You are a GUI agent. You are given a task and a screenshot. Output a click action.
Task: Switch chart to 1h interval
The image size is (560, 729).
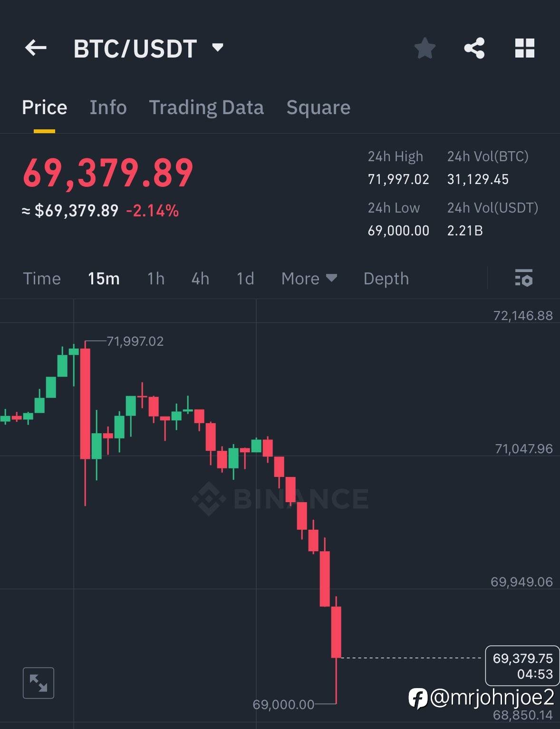(156, 279)
